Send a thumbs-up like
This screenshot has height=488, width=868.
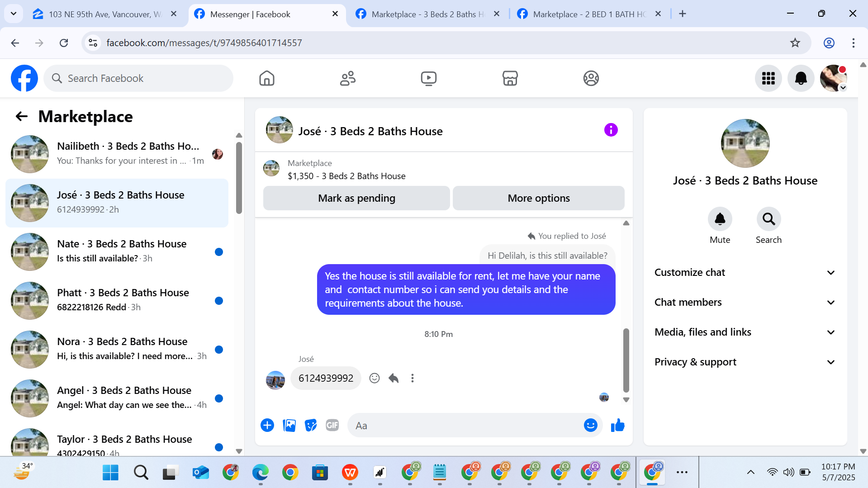(617, 425)
